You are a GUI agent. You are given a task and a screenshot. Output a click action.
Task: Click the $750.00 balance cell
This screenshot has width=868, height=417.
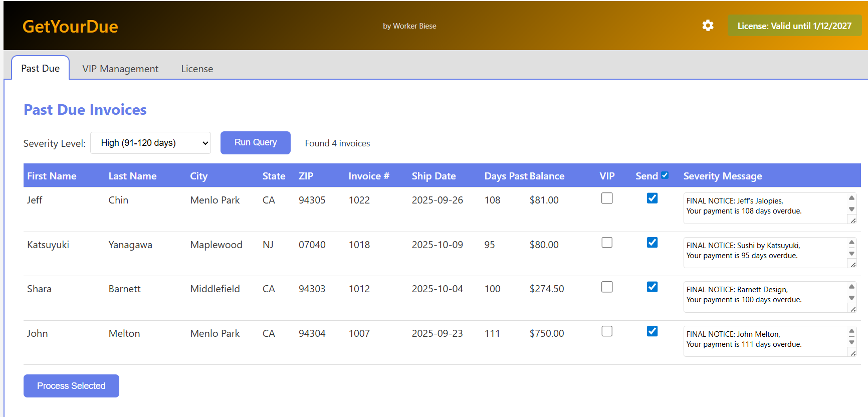pyautogui.click(x=547, y=333)
